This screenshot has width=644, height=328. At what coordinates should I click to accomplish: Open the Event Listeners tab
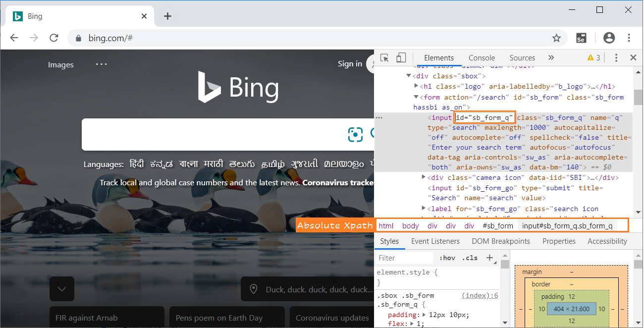click(x=435, y=241)
